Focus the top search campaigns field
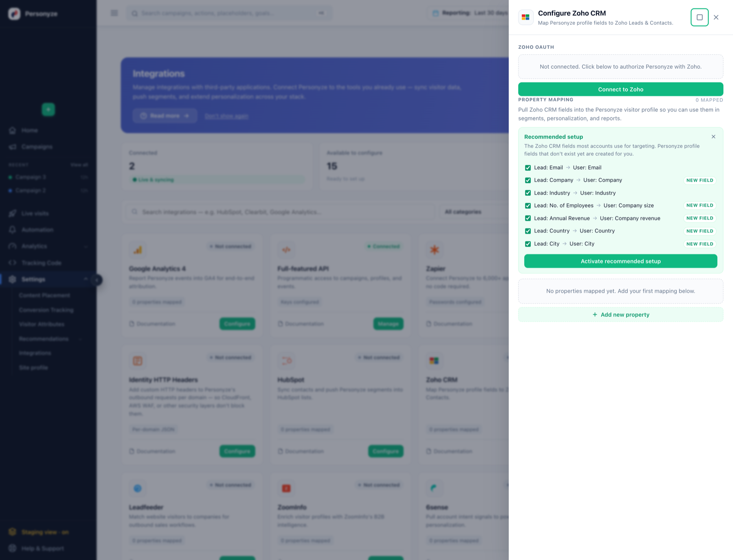Image resolution: width=733 pixels, height=560 pixels. (x=228, y=13)
